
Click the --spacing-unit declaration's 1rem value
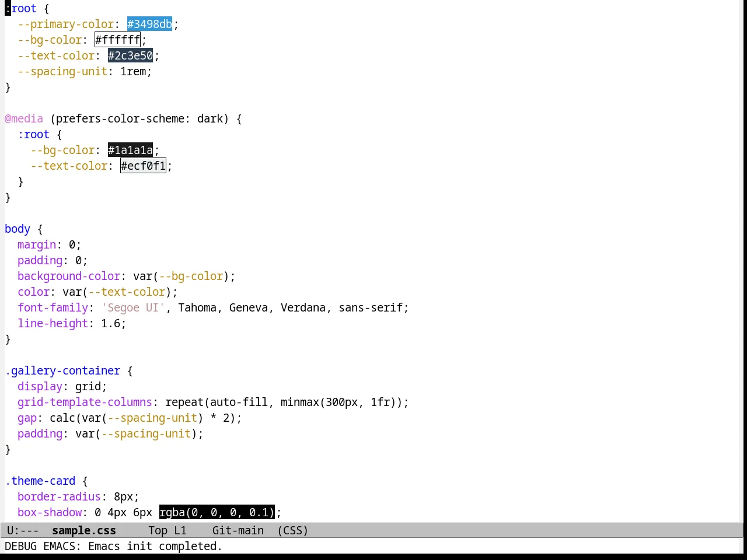pos(133,71)
